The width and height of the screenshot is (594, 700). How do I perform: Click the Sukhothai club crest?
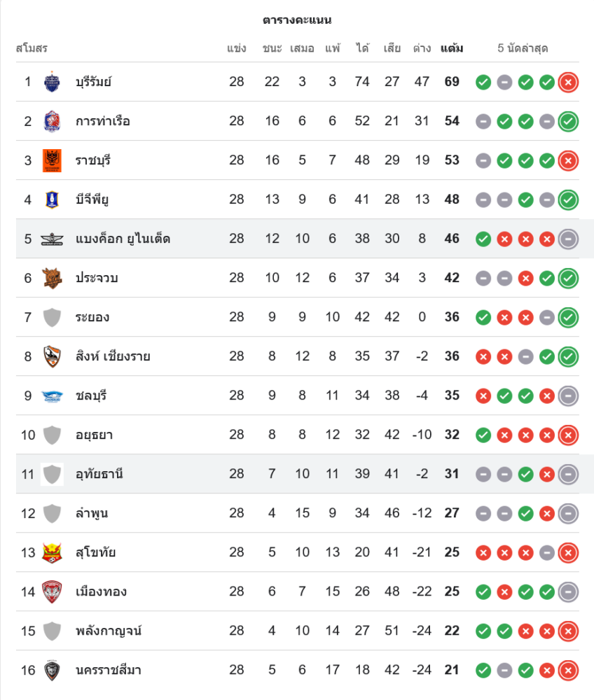coord(53,552)
